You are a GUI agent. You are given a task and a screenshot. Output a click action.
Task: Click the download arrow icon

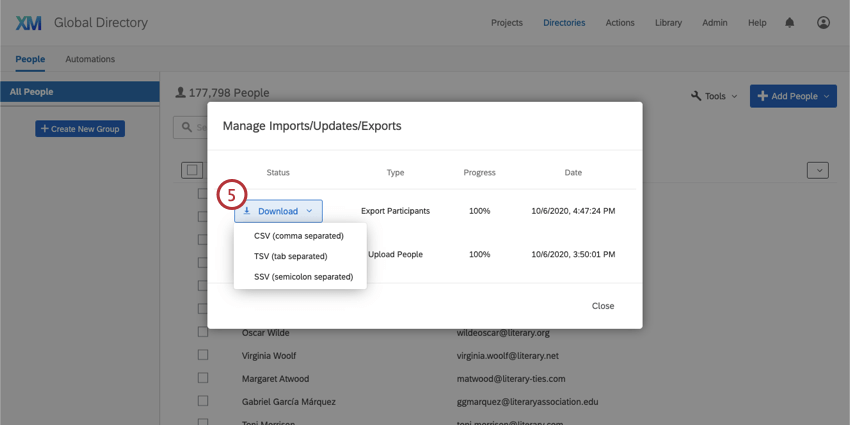(247, 211)
